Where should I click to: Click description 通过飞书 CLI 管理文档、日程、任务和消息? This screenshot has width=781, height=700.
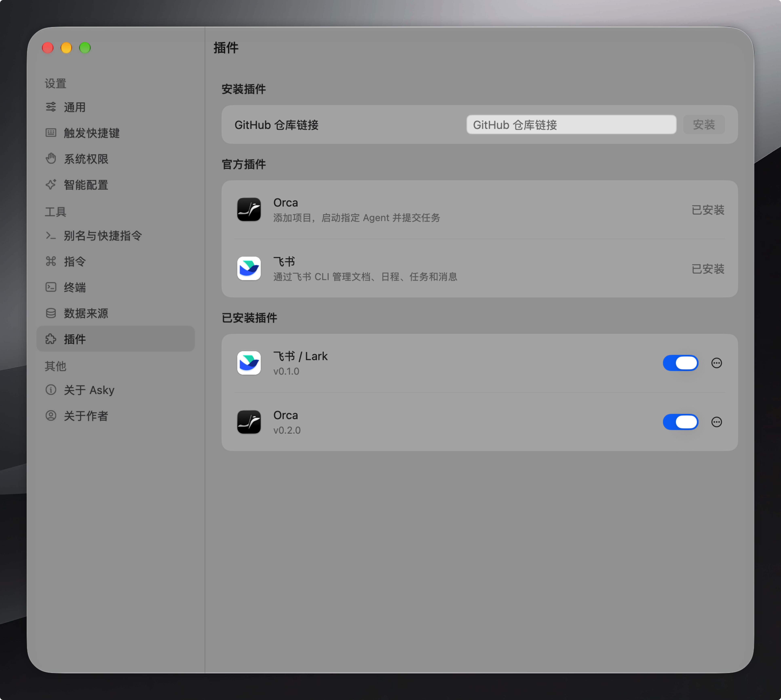click(x=365, y=276)
